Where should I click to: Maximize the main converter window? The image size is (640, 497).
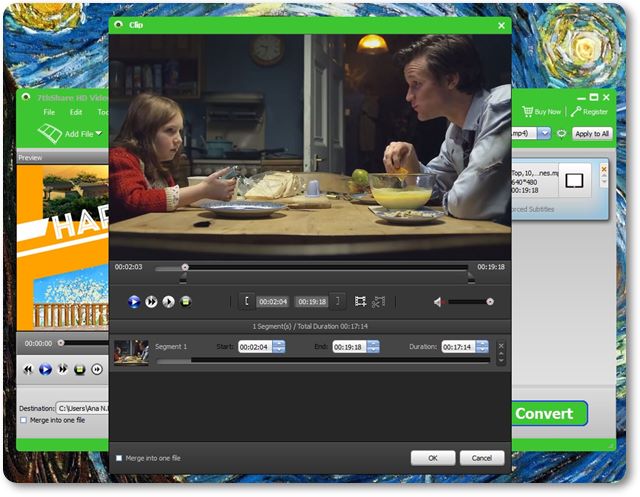pos(594,98)
